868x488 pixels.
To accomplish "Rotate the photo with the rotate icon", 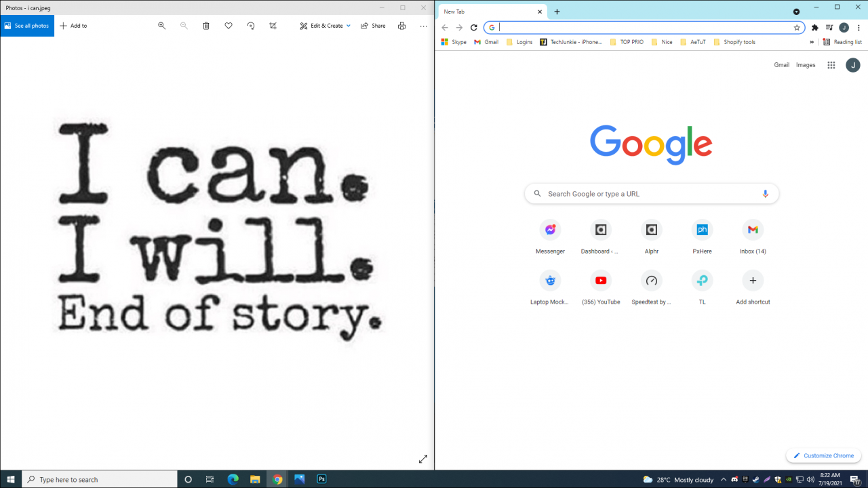I will tap(250, 26).
